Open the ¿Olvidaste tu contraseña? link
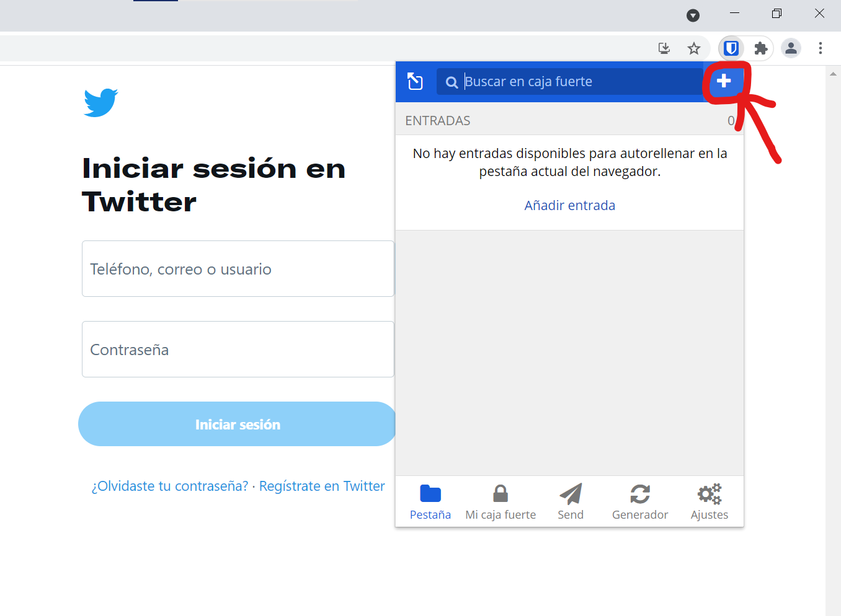 (x=170, y=486)
